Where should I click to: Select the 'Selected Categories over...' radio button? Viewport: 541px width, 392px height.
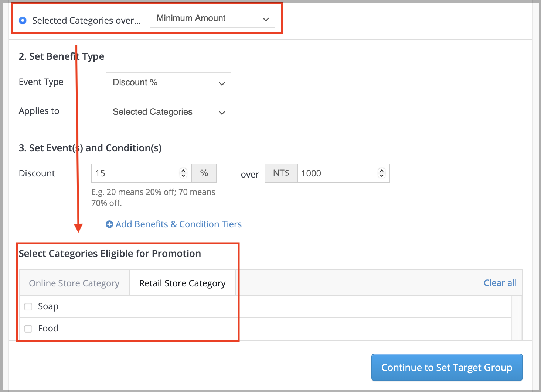pyautogui.click(x=23, y=20)
